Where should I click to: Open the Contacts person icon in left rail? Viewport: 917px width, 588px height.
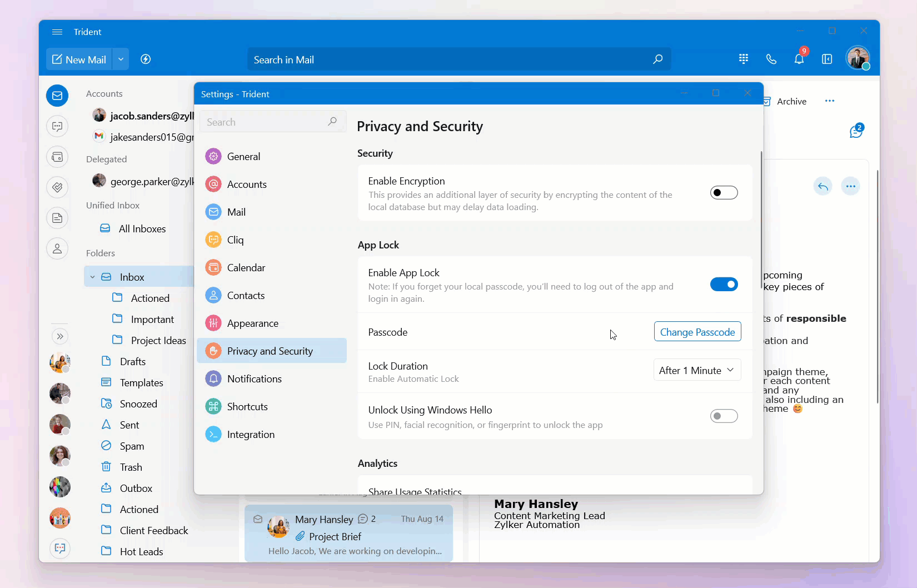(57, 248)
